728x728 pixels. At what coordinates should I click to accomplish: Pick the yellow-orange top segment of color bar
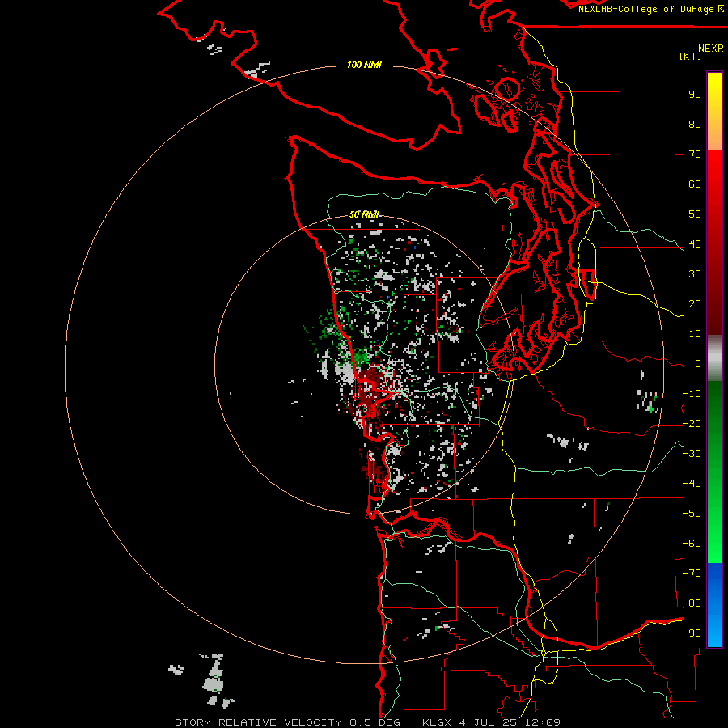point(714,112)
